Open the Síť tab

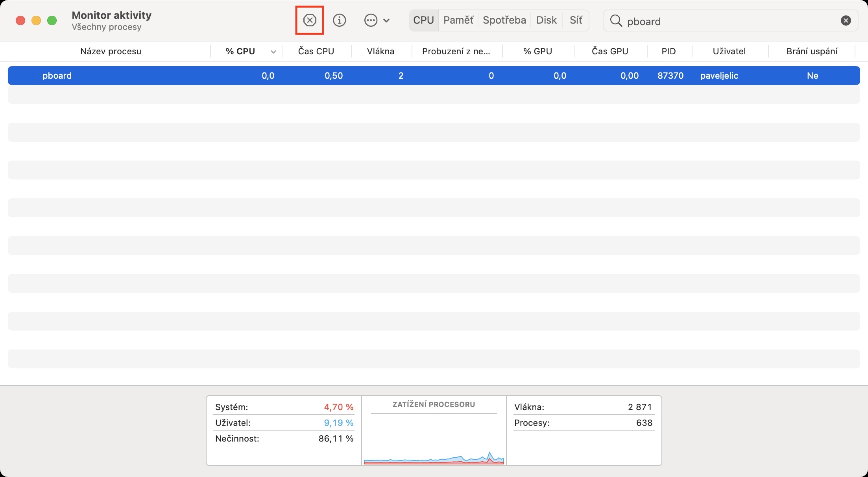pos(576,20)
